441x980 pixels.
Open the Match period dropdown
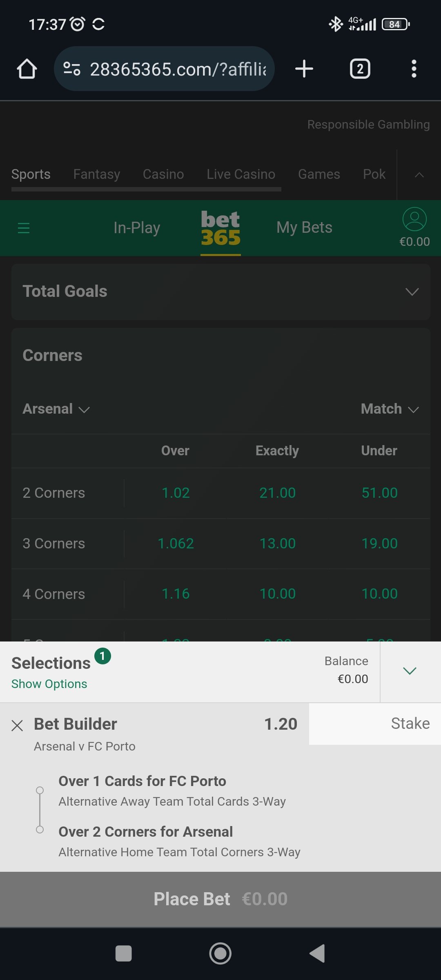coord(390,409)
